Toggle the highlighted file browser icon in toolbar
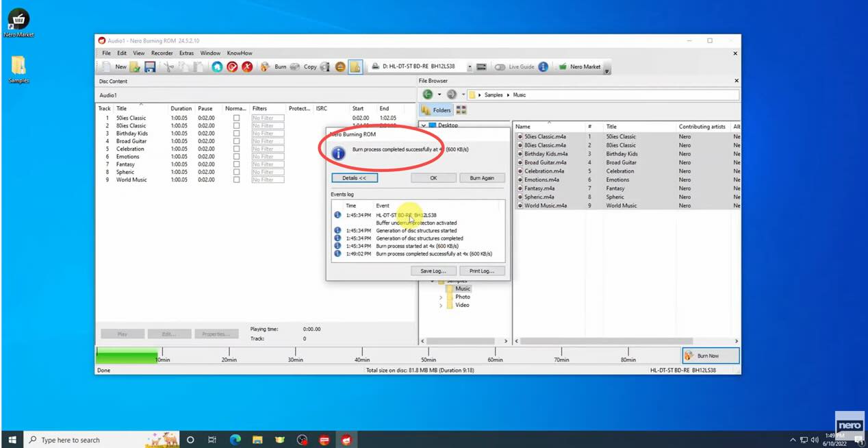868x448 pixels. click(x=355, y=66)
